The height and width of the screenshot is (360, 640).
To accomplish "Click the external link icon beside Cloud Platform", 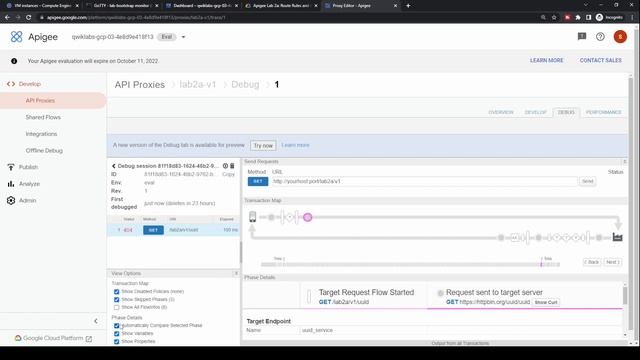I will (89, 338).
